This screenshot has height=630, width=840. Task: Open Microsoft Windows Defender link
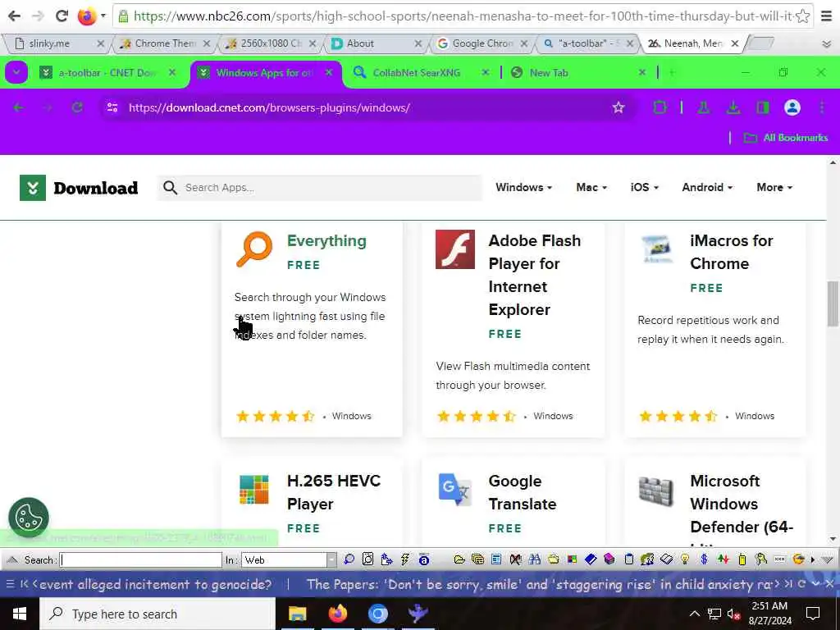coord(742,504)
